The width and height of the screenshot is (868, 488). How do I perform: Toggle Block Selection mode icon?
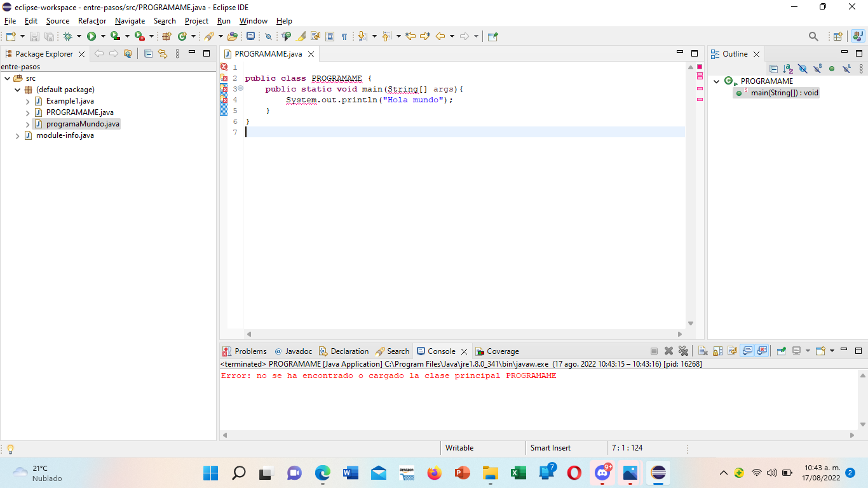330,36
